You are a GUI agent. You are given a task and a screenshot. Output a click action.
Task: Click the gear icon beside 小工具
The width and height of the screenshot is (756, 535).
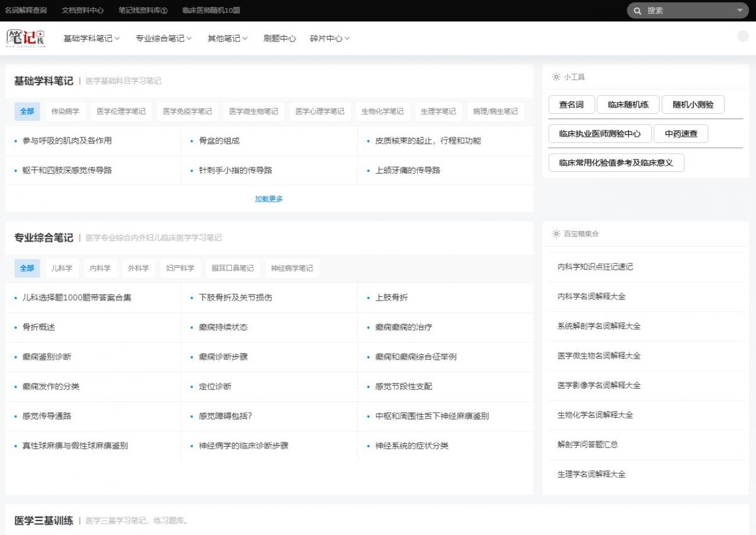[x=556, y=77]
